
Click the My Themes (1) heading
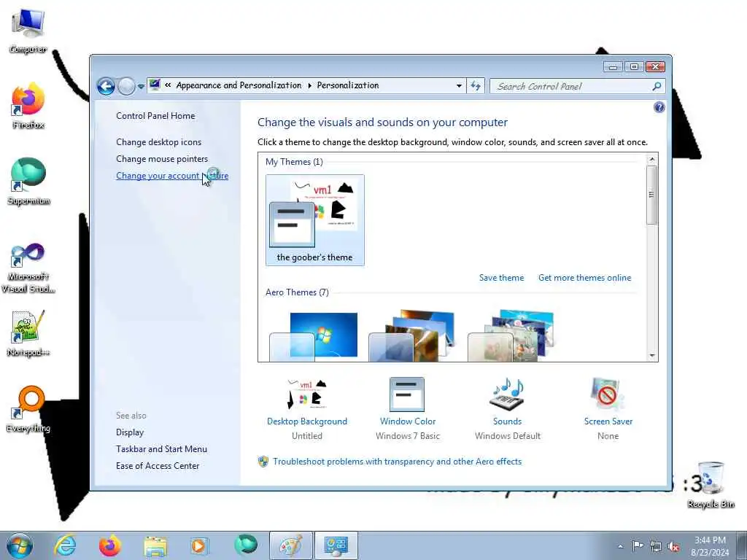294,162
